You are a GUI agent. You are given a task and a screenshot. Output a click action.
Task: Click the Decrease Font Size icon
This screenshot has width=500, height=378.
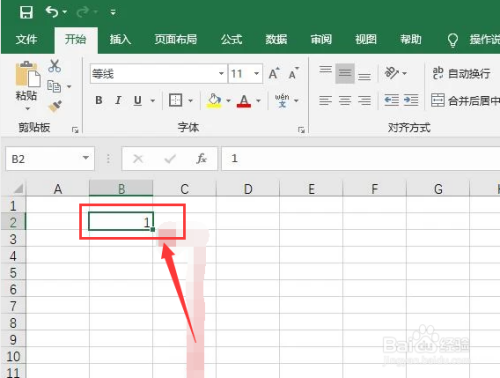[294, 73]
